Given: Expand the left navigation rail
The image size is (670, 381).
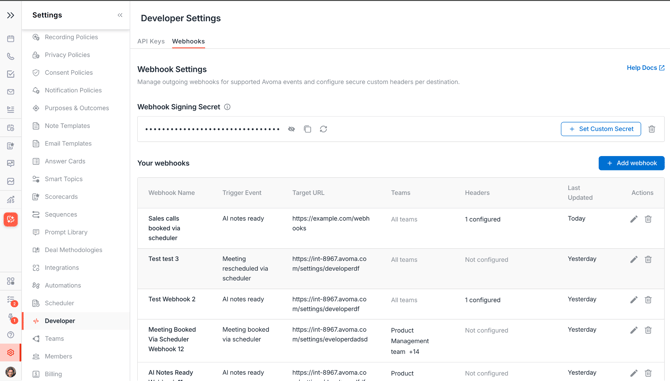Looking at the screenshot, I should click(x=11, y=15).
